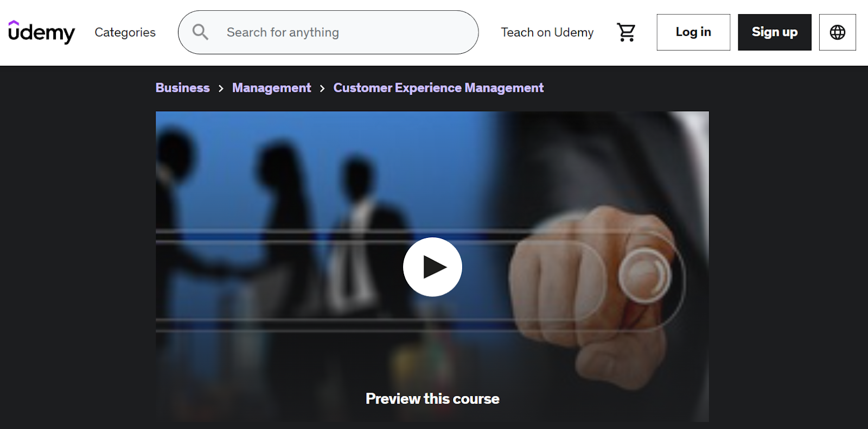Navigate to the Management breadcrumb
This screenshot has height=429, width=868.
click(x=271, y=88)
